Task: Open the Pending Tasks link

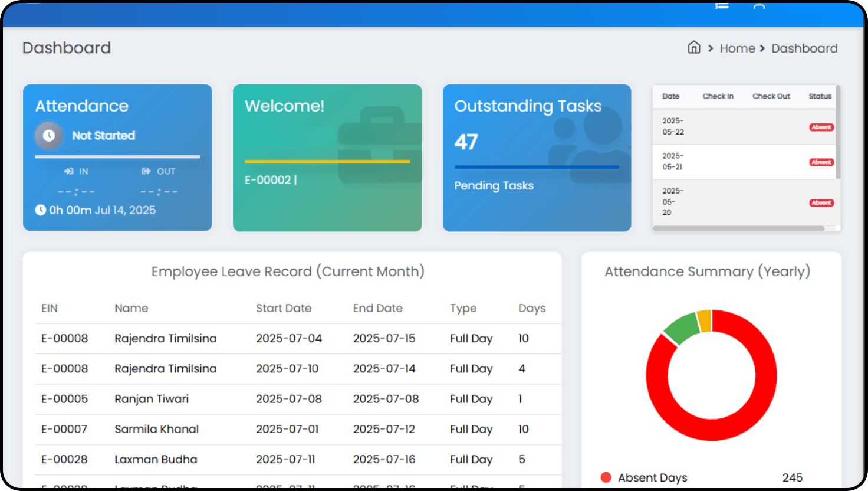Action: click(494, 186)
